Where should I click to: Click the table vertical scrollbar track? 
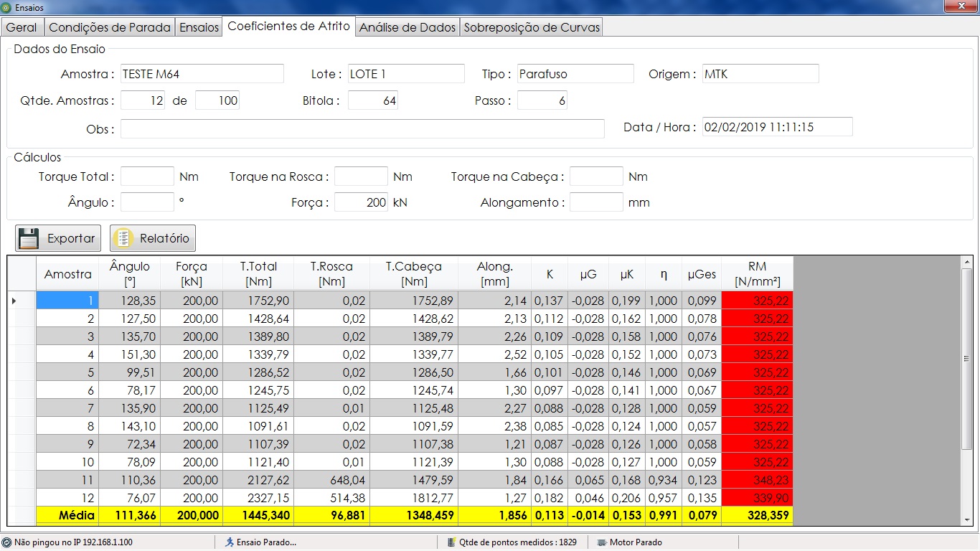[967, 391]
